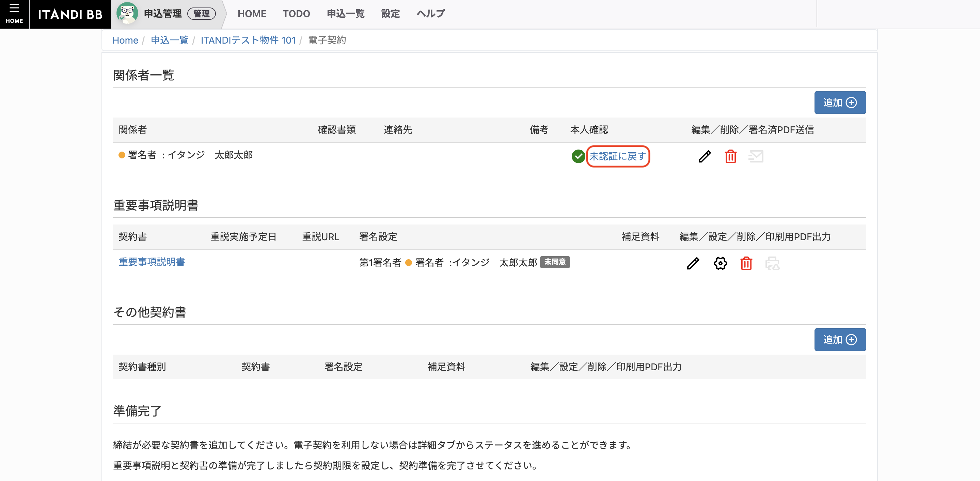Edit the signer イタンジ 太郎太郎 with pencil icon
This screenshot has height=481, width=980.
[x=704, y=156]
